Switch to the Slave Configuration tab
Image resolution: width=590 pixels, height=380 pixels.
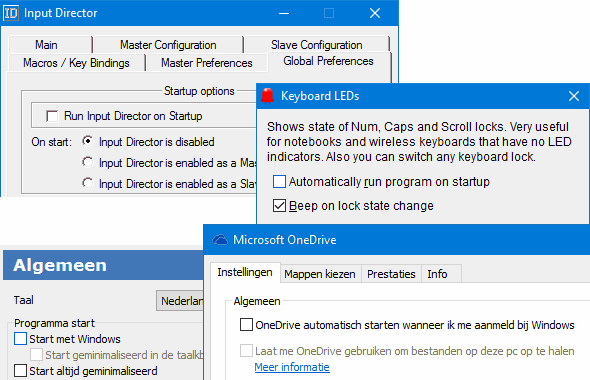[317, 45]
